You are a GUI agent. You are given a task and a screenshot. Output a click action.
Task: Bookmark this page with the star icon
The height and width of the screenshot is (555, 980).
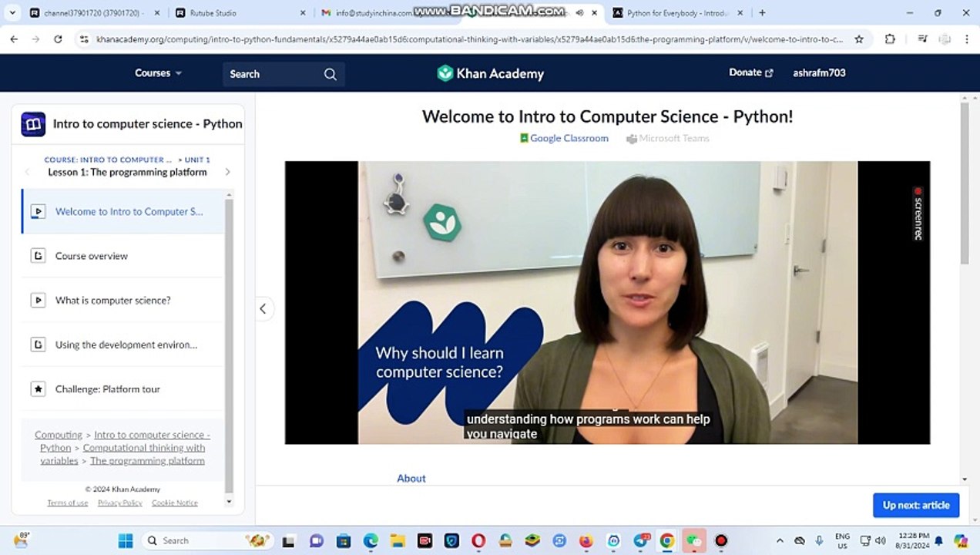coord(859,39)
